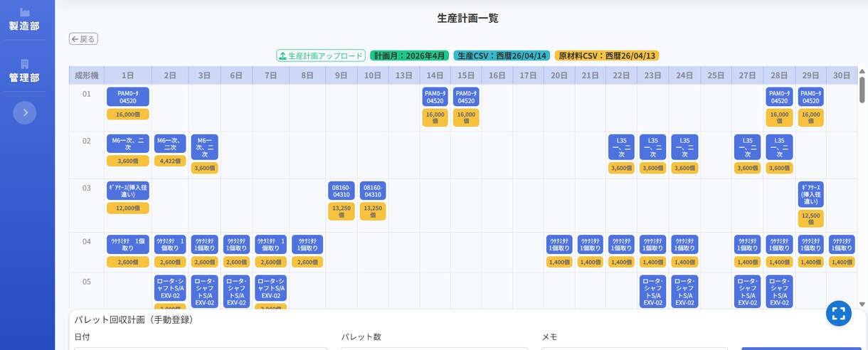868x350 pixels.
Task: Open the 製造部 factory icon section
Action: 24,19
